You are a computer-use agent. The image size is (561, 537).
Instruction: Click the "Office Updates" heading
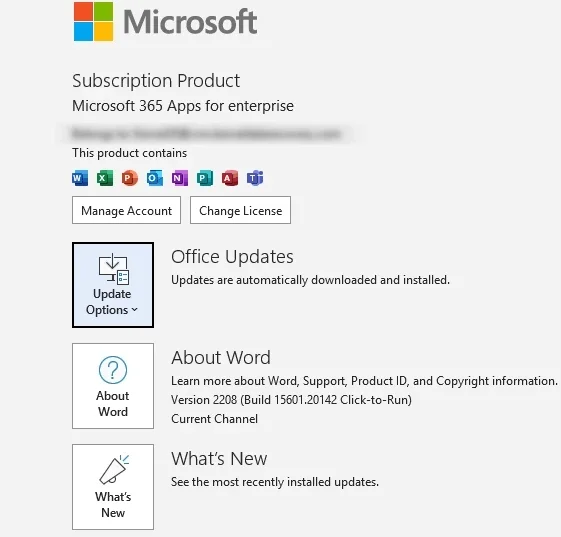pos(232,257)
